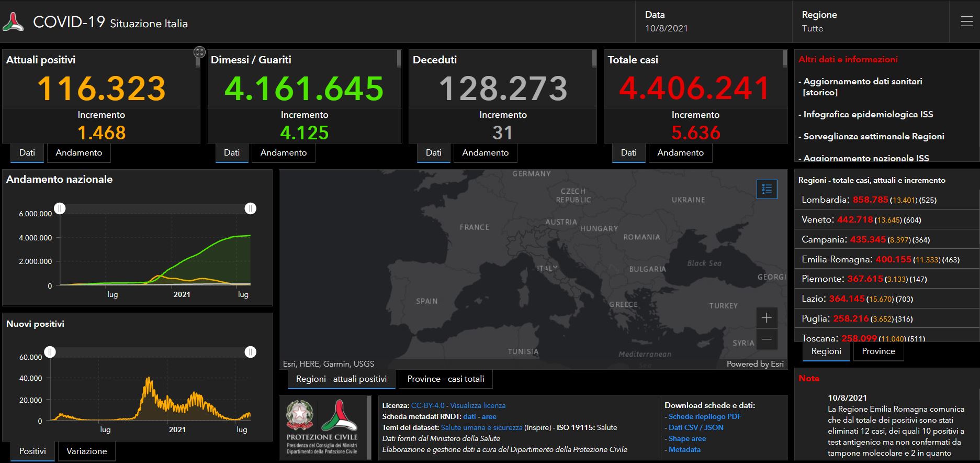This screenshot has width=980, height=463.
Task: Zoom out on the map
Action: click(x=767, y=339)
